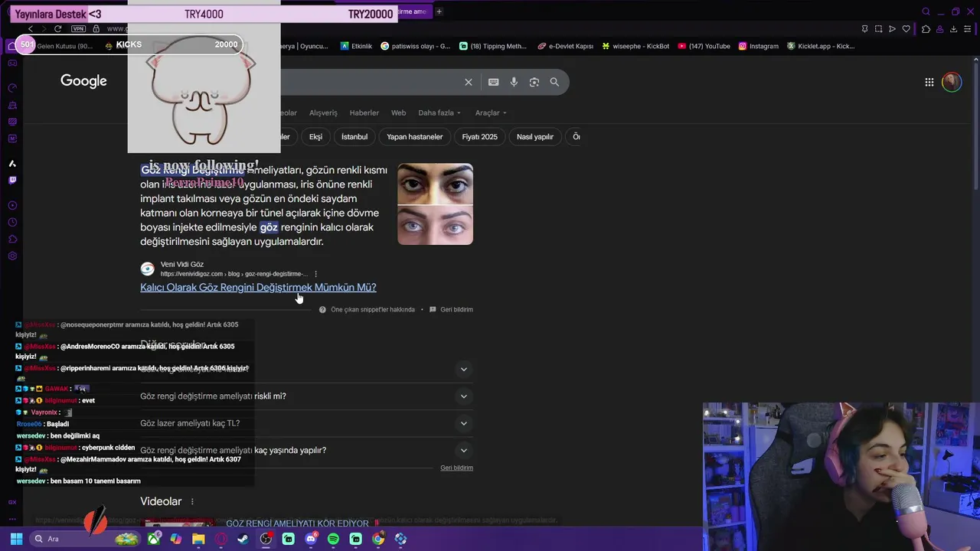Open GX Control speedometer in the sidebar
This screenshot has width=980, height=551.
click(12, 88)
